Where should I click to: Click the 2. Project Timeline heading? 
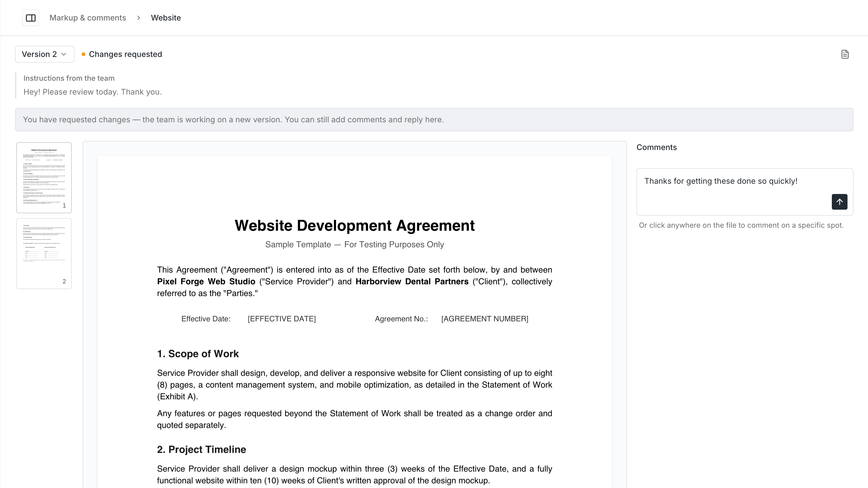pos(202,449)
